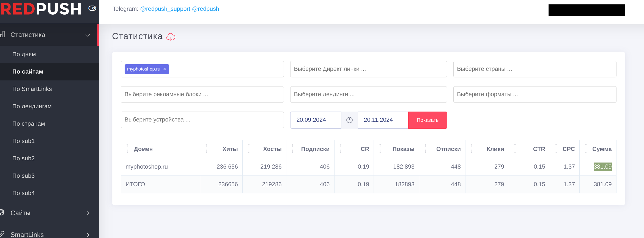Click the SmartLinks link icon

point(2,234)
